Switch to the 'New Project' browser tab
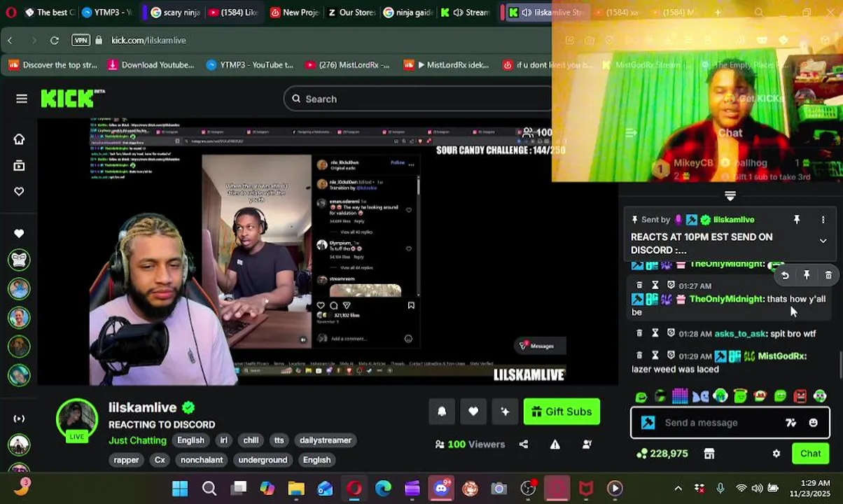The width and height of the screenshot is (843, 504). click(295, 13)
